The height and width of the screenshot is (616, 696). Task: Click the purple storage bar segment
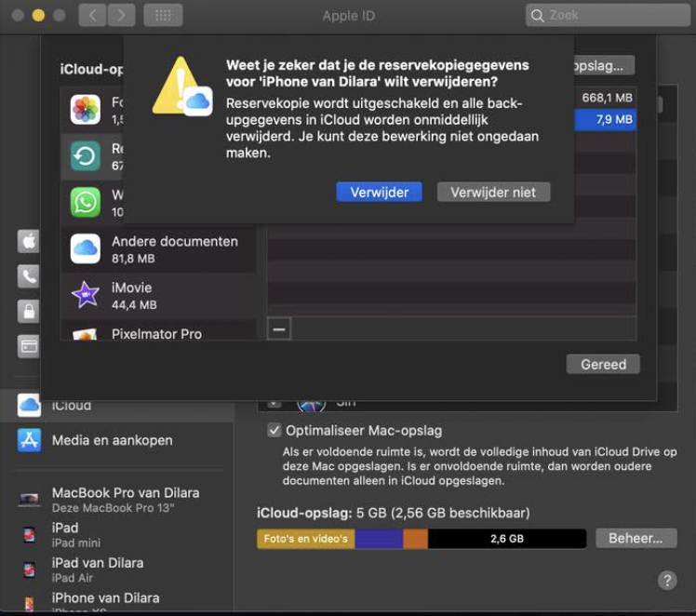pos(379,539)
